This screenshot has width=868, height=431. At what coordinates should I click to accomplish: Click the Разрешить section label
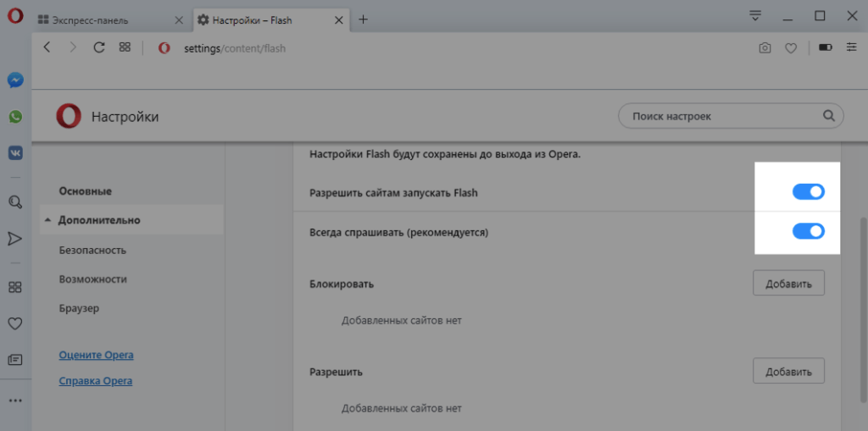(336, 372)
